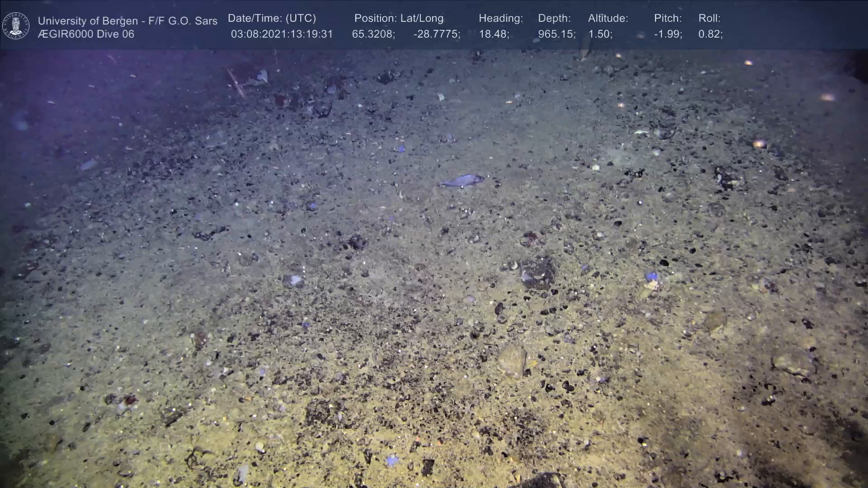Click the Heading label

click(500, 19)
